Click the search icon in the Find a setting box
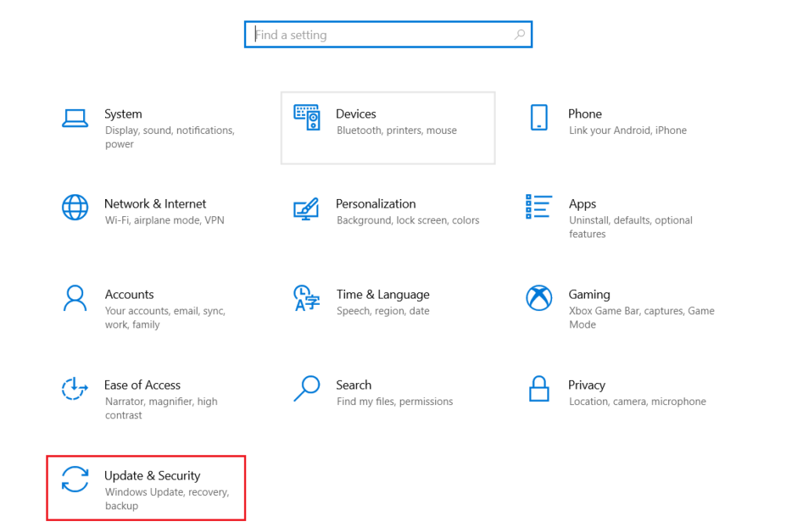 pyautogui.click(x=519, y=34)
